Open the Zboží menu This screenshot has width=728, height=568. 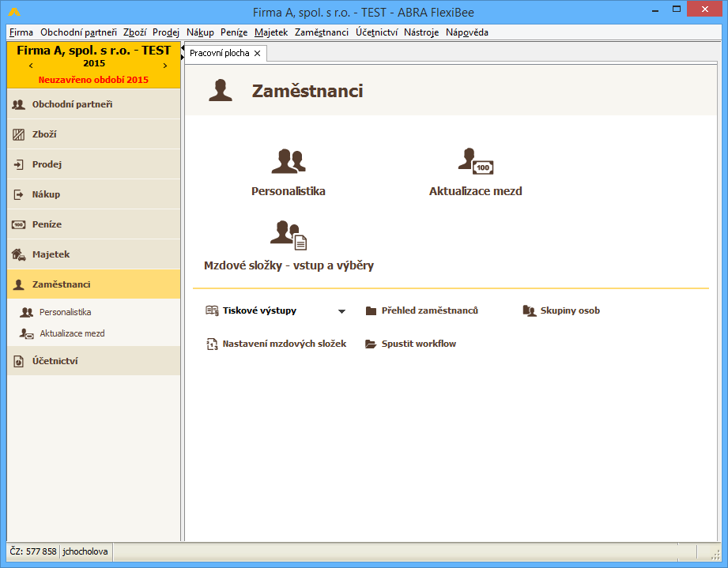[134, 32]
